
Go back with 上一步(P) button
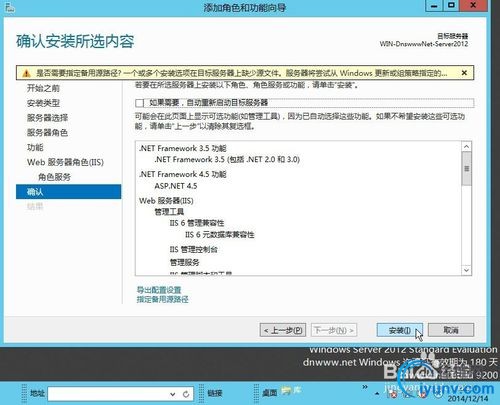(283, 330)
